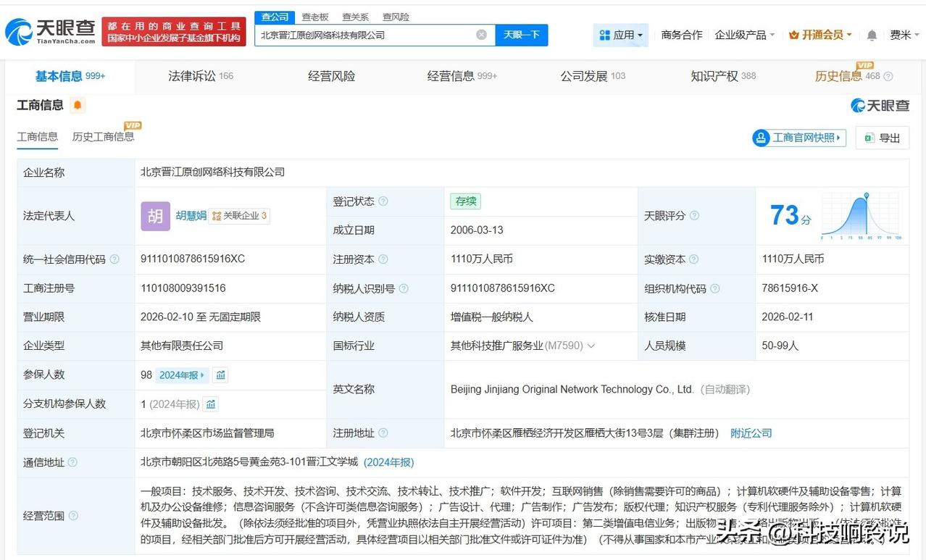Click the 开通会员 crown icon

[x=793, y=35]
